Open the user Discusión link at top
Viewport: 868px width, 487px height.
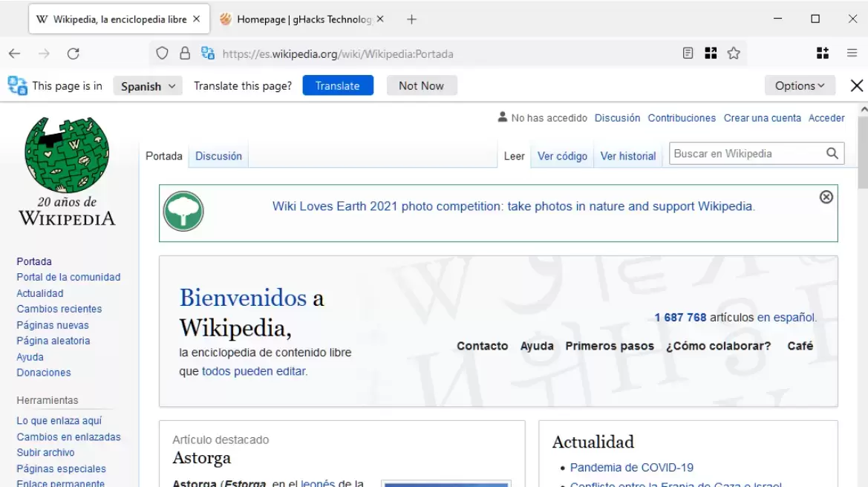point(617,118)
